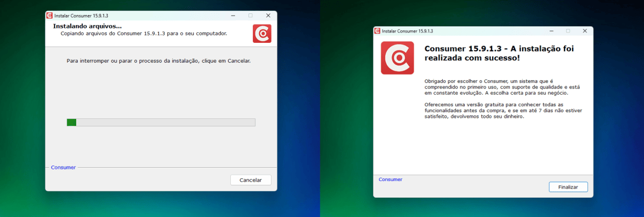The width and height of the screenshot is (644, 217).
Task: Minimize the installing files window
Action: pyautogui.click(x=232, y=16)
